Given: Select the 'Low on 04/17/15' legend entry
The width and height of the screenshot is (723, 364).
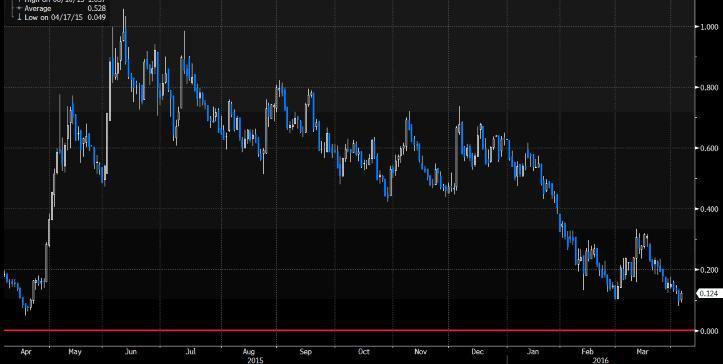Looking at the screenshot, I should (x=54, y=17).
